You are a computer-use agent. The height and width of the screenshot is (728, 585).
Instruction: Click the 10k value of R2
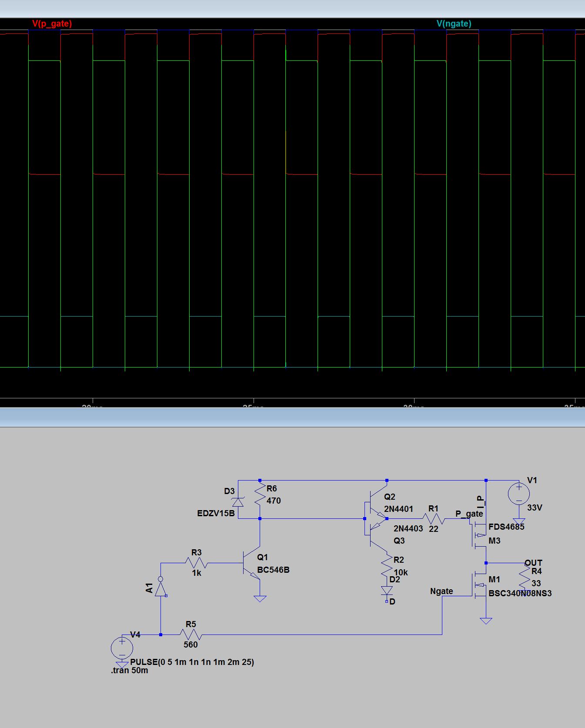(401, 572)
